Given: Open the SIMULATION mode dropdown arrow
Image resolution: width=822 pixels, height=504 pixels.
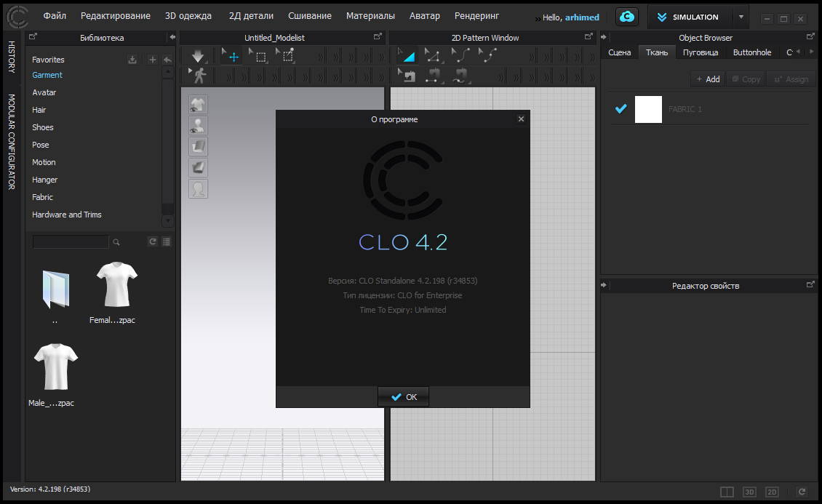Looking at the screenshot, I should click(741, 17).
